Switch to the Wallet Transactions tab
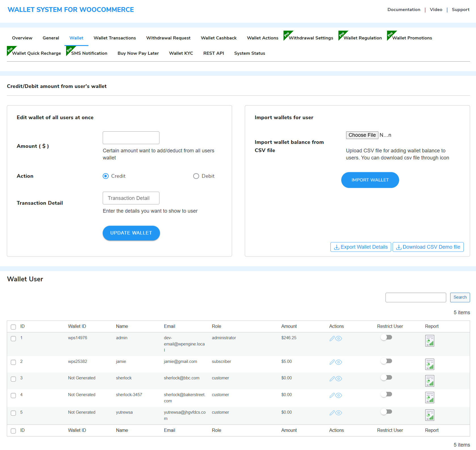This screenshot has height=450, width=476. 115,38
